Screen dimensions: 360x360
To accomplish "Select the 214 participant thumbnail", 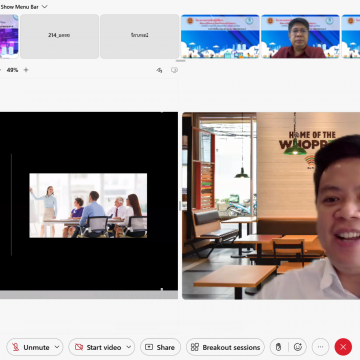I will (x=59, y=36).
